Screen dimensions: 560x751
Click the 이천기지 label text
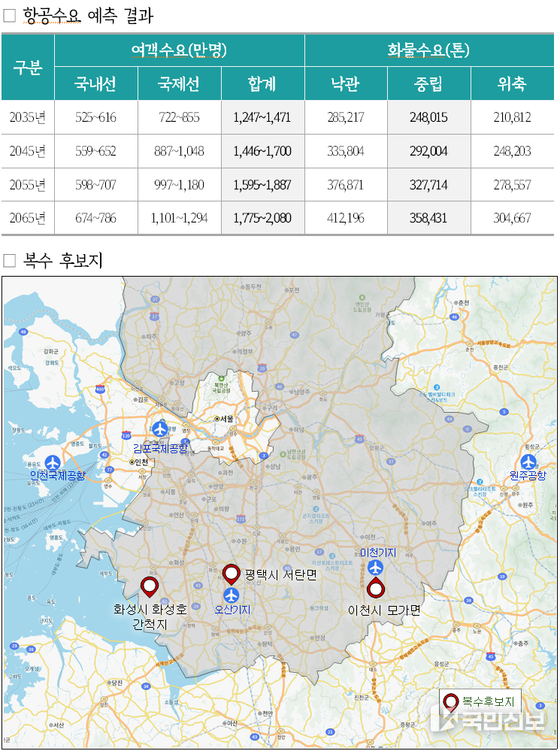point(378,553)
